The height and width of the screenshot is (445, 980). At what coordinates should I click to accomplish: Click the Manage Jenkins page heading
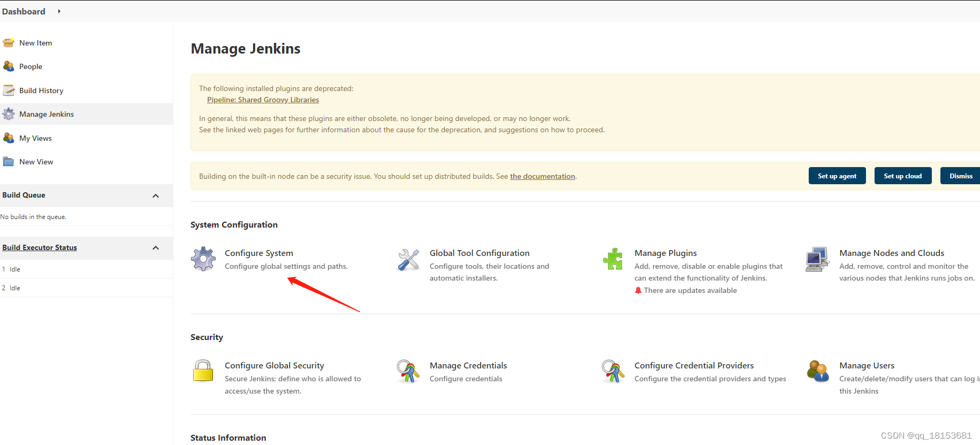pyautogui.click(x=246, y=49)
